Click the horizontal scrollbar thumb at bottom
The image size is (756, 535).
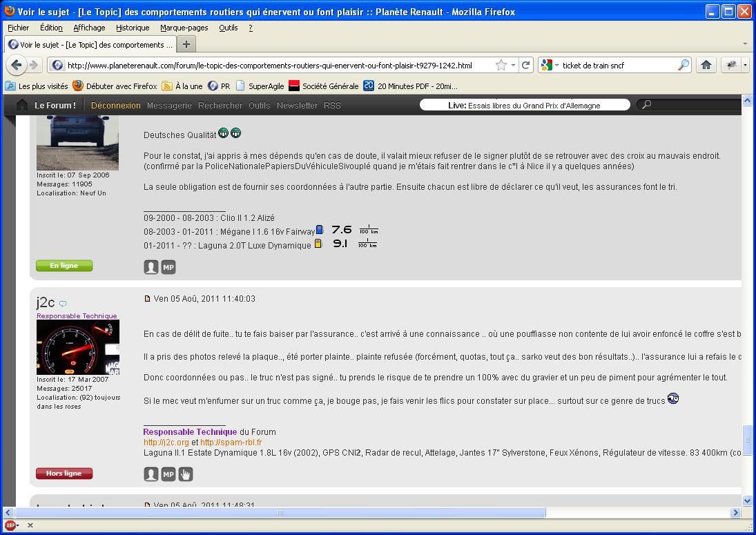tap(280, 512)
